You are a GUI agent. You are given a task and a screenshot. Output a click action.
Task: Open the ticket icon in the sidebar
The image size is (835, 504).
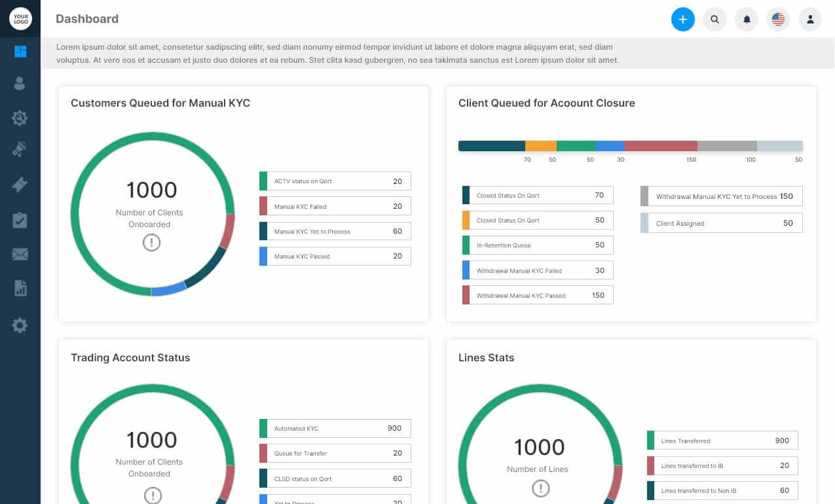(20, 185)
